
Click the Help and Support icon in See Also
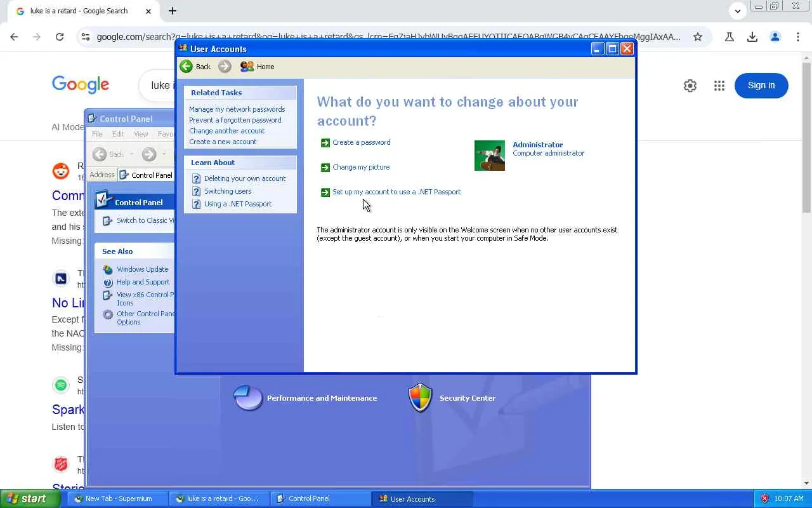tap(108, 283)
